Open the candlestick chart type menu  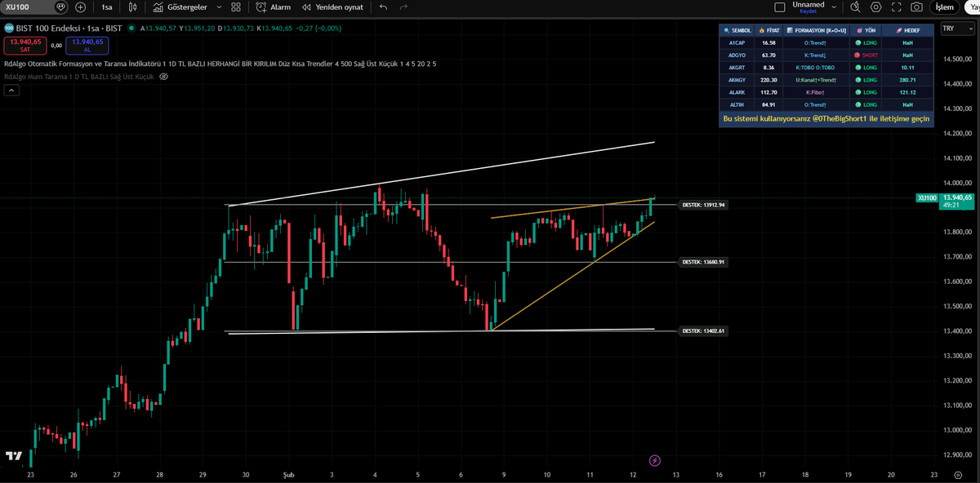click(132, 7)
